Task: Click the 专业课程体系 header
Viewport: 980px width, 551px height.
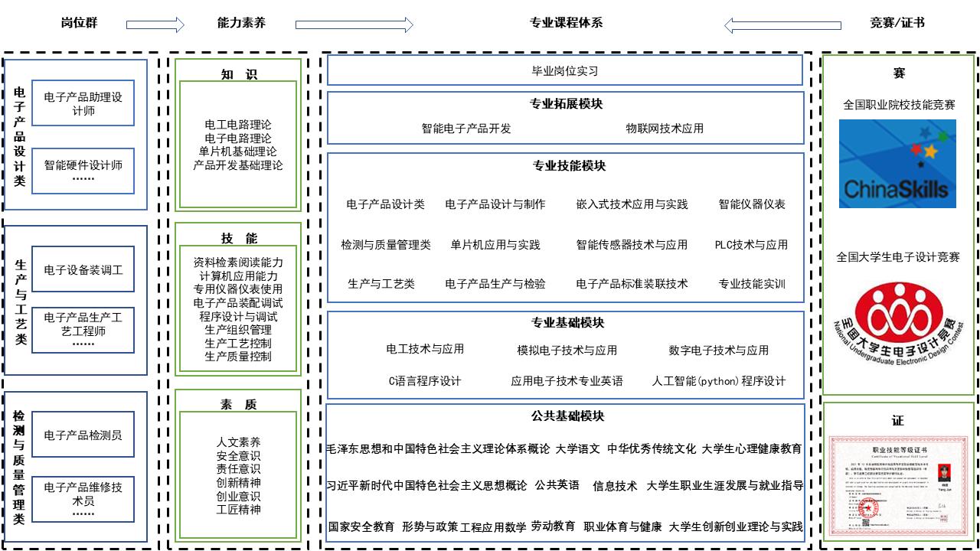Action: 566,23
